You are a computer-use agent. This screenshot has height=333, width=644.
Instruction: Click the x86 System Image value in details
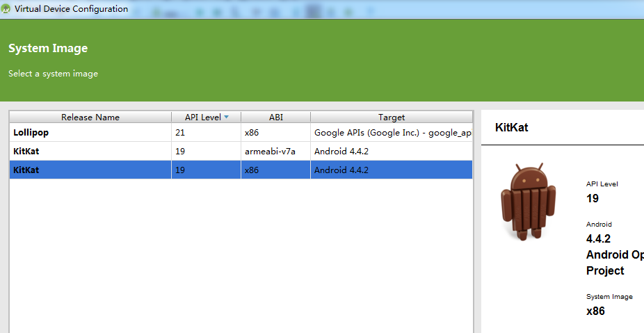595,311
